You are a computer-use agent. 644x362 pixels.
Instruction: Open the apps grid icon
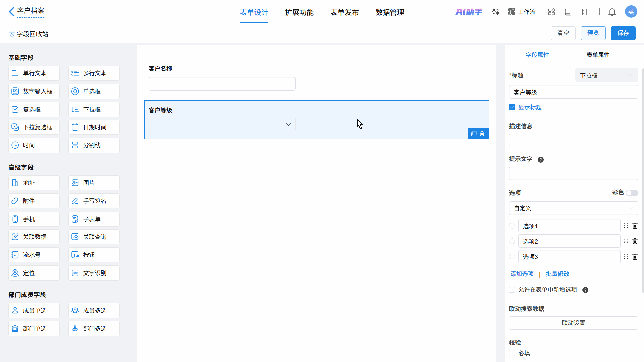551,12
